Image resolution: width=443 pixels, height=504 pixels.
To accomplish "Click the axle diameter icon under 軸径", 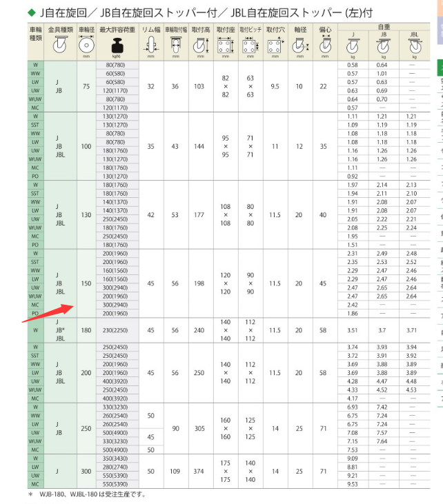I will point(299,46).
